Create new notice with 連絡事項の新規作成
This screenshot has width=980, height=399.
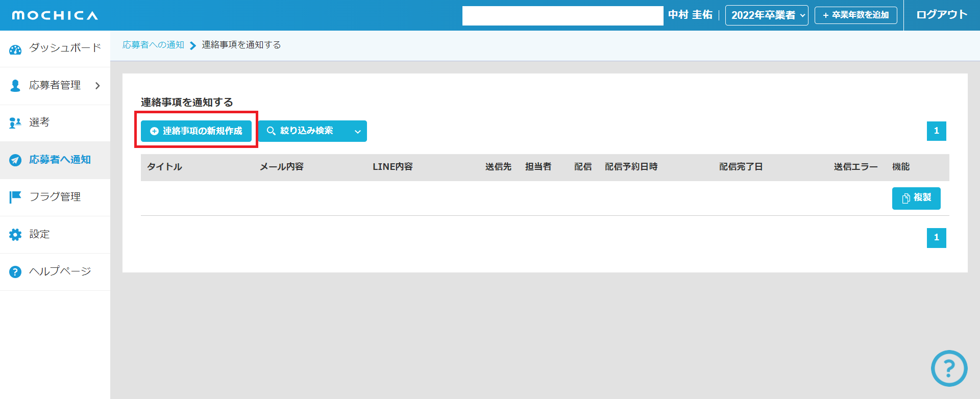(196, 131)
